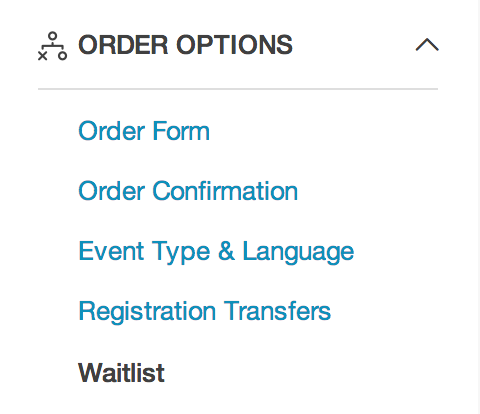Open Event Type & Language page
480x414 pixels.
[216, 252]
